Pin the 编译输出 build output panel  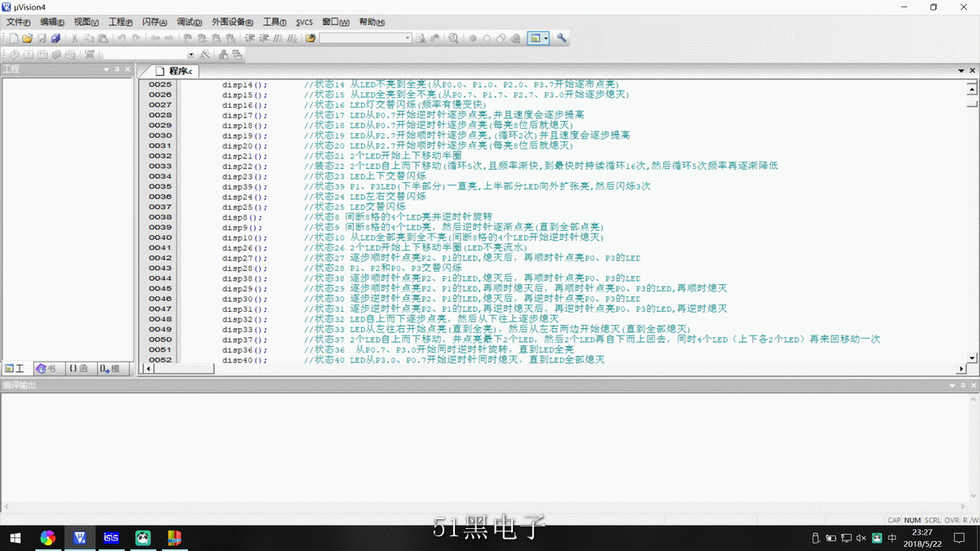(962, 385)
